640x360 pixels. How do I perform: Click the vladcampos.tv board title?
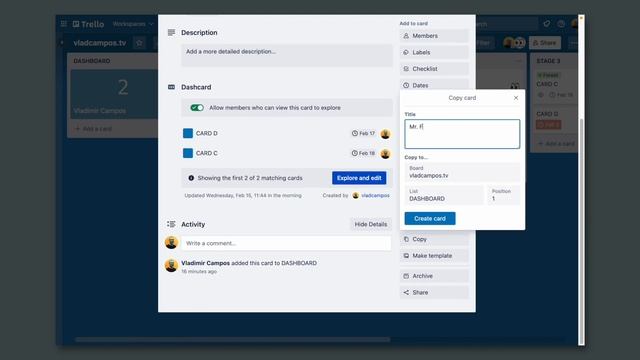click(x=100, y=43)
